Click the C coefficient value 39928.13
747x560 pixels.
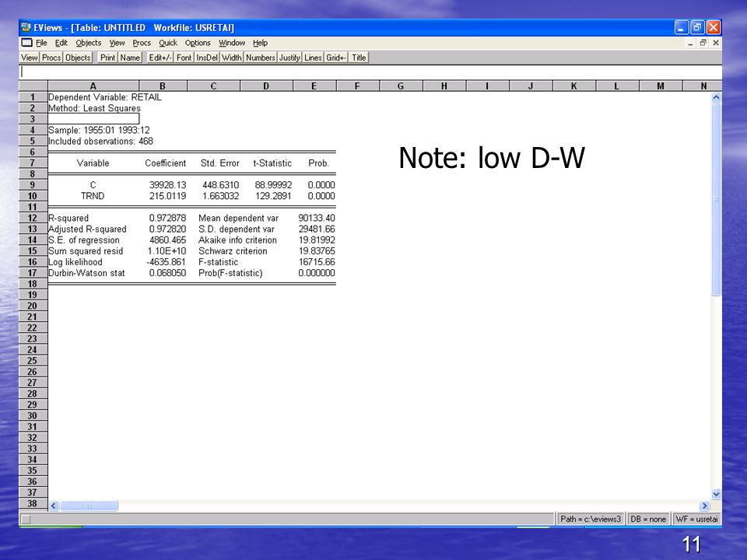167,185
